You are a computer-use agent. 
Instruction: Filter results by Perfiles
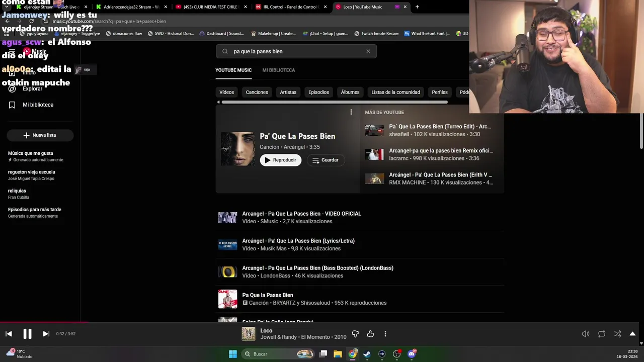[440, 92]
